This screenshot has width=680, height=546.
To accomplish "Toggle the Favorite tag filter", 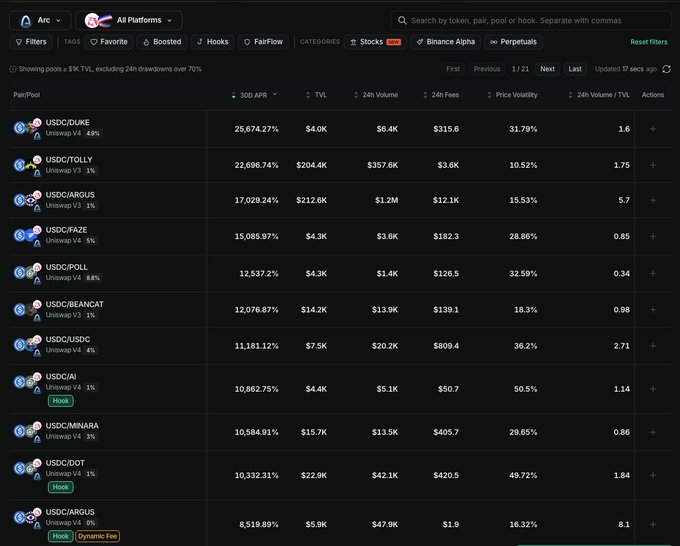I will pyautogui.click(x=109, y=42).
